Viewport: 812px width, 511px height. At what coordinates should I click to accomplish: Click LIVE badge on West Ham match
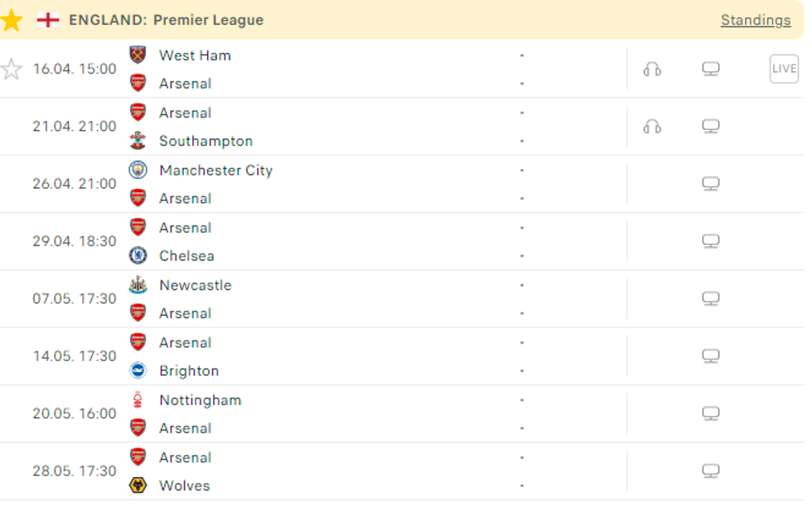[783, 69]
